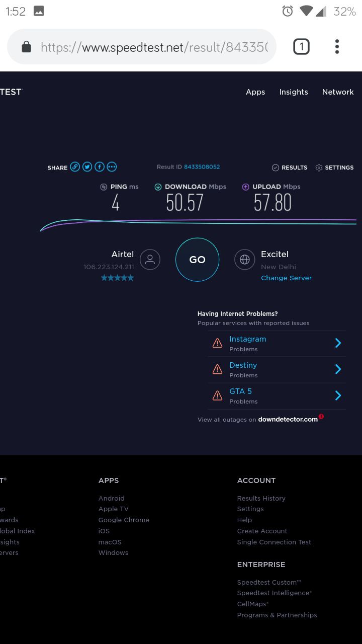Open macOS app footer link
362x644 pixels.
point(110,542)
